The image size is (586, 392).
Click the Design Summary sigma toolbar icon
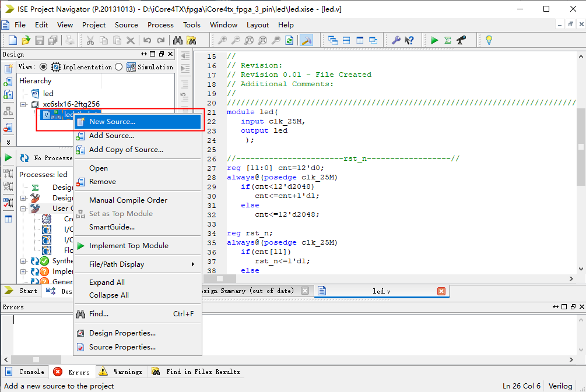448,40
